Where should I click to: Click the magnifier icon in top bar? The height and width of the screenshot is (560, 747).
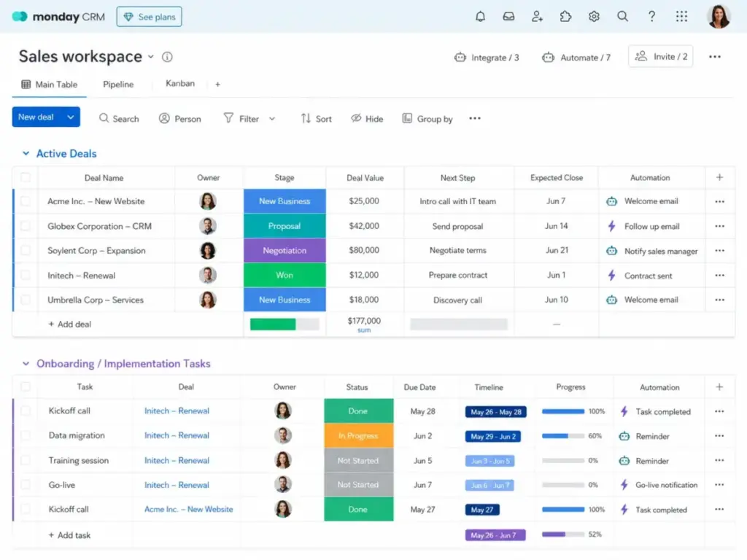(622, 17)
